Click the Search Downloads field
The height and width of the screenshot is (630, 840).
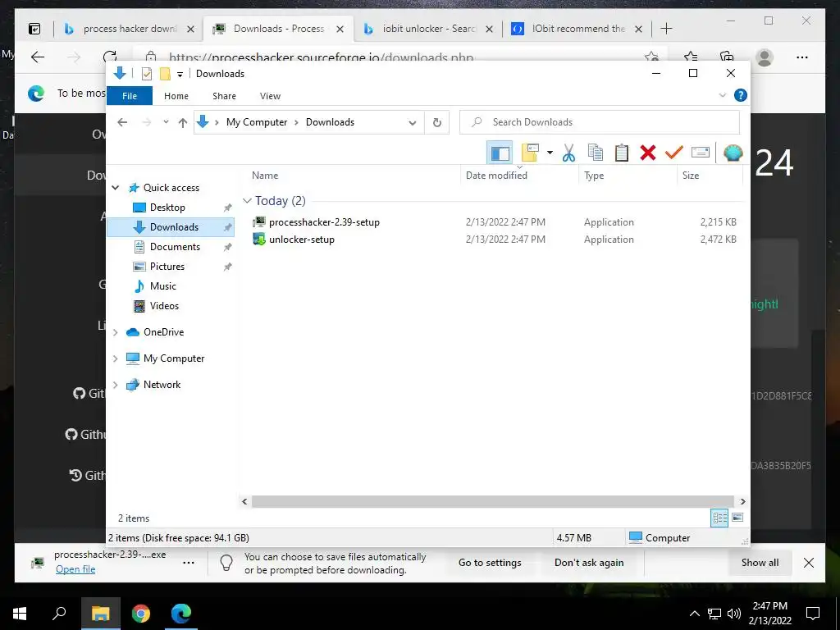(x=600, y=122)
